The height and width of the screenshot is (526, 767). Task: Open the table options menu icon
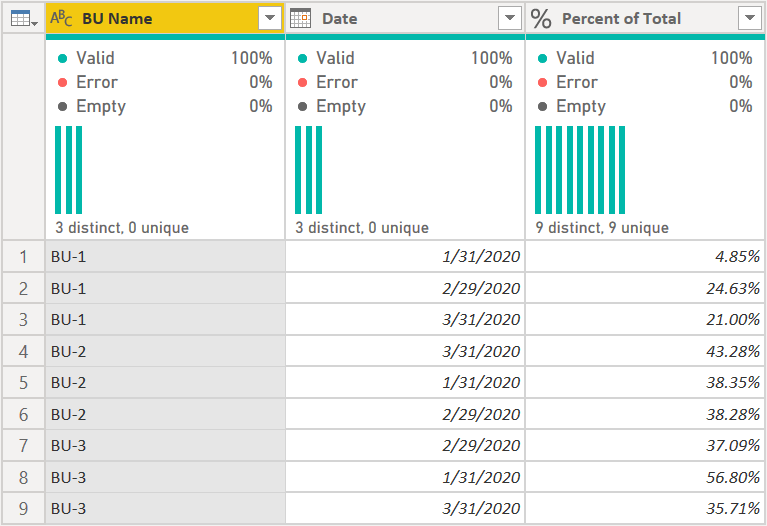23,19
